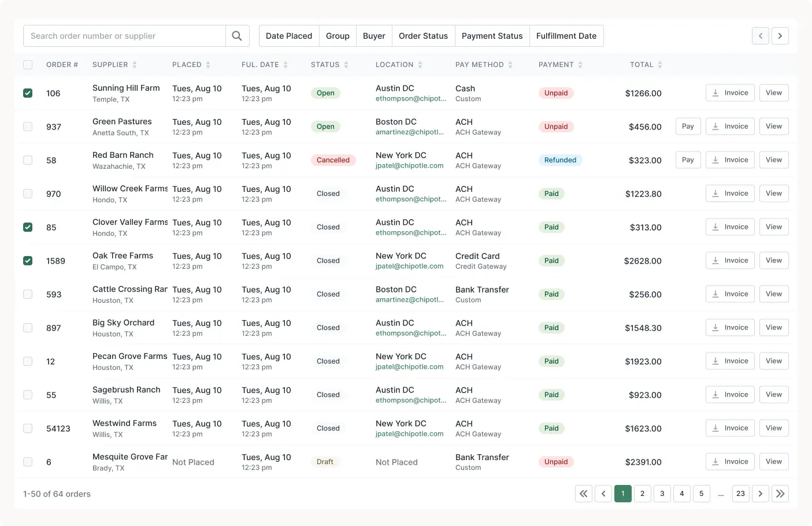
Task: Uncheck order 85 checkbox
Action: [28, 227]
